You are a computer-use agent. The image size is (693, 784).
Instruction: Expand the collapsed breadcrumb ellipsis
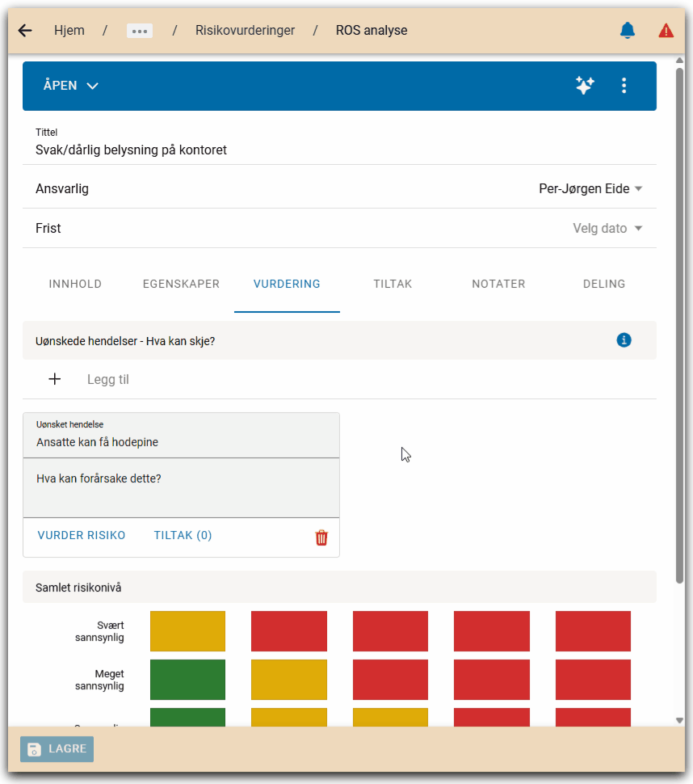(x=140, y=31)
